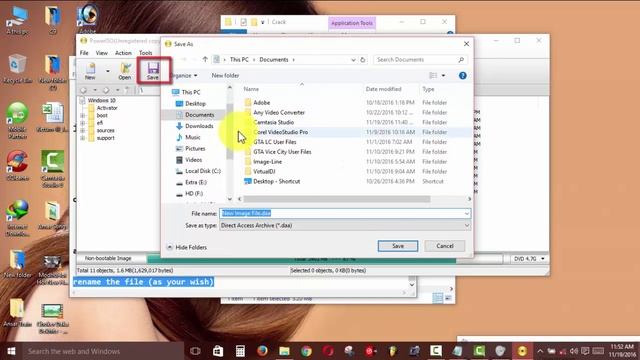Click the Save button in dialog
Image resolution: width=640 pixels, height=360 pixels.
tap(398, 246)
